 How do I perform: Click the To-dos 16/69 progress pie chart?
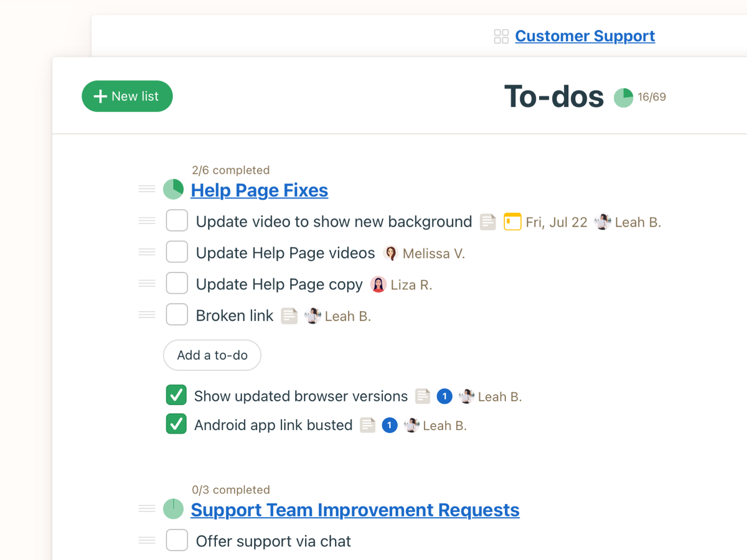point(623,98)
